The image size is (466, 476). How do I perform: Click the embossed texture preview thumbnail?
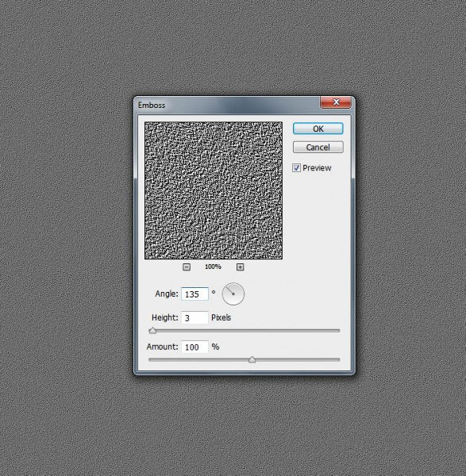214,190
